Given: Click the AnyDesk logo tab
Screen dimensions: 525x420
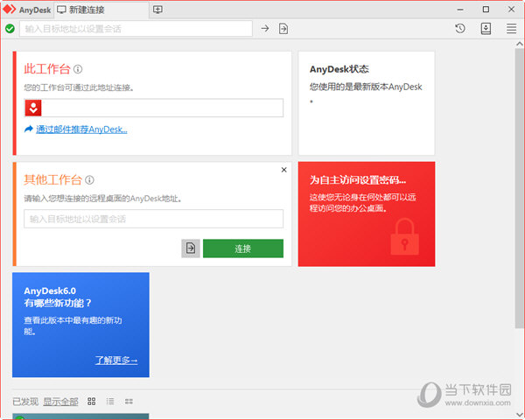Looking at the screenshot, I should [x=27, y=10].
